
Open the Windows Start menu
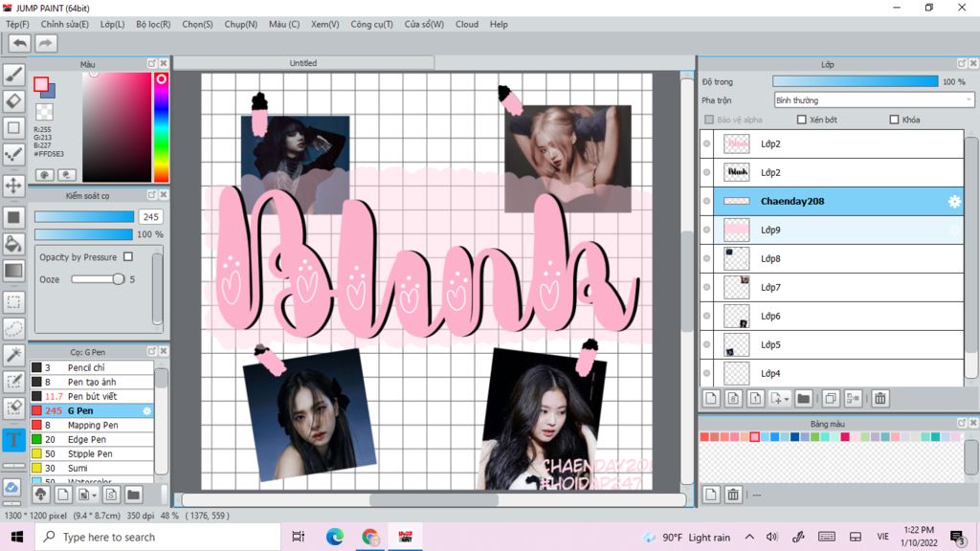17,537
